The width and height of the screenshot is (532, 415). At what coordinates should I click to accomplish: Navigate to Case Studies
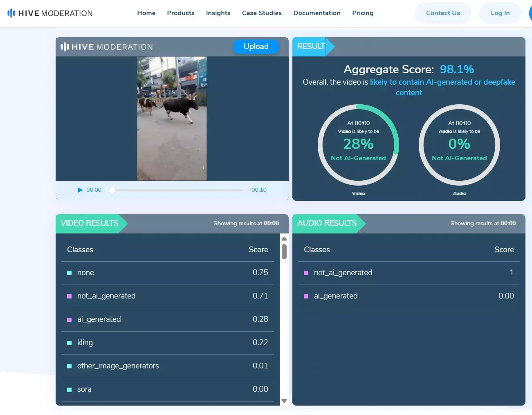pyautogui.click(x=262, y=13)
